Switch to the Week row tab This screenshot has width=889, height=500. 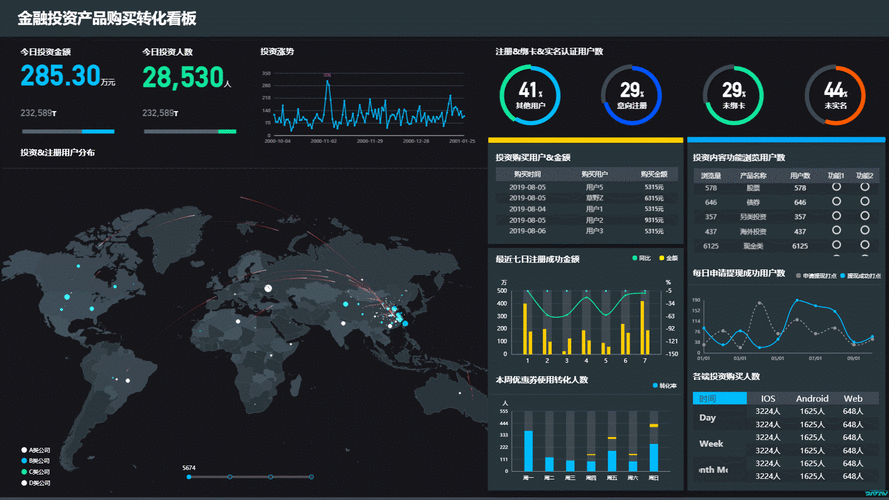(711, 443)
